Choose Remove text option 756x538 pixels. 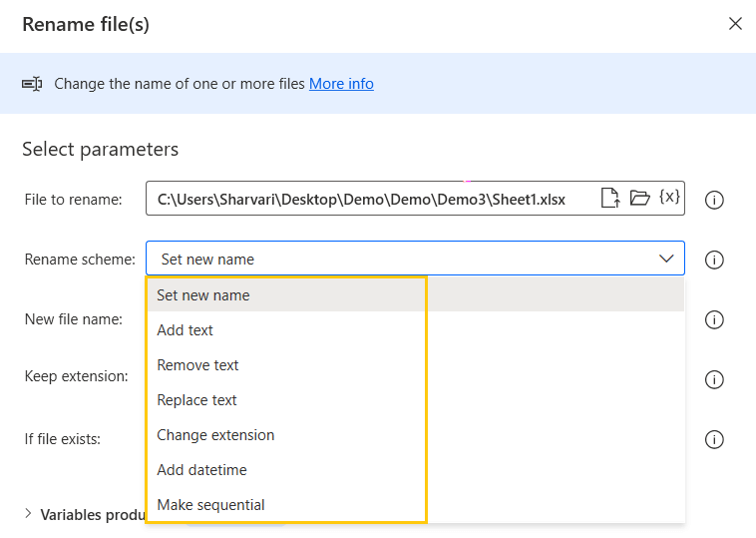pyautogui.click(x=415, y=365)
